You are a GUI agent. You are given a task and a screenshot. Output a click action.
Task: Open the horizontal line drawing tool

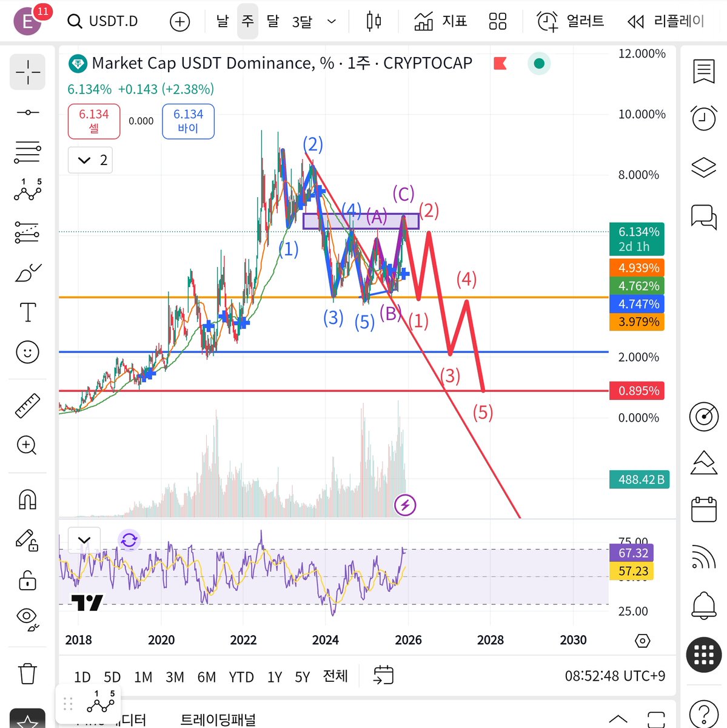pyautogui.click(x=28, y=112)
